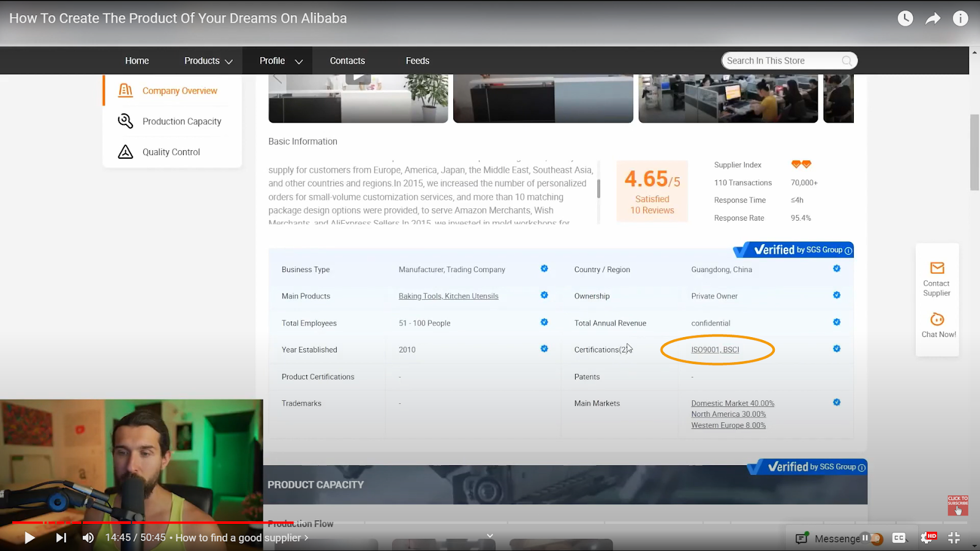Click the verified badge in Ownership row

coord(837,295)
